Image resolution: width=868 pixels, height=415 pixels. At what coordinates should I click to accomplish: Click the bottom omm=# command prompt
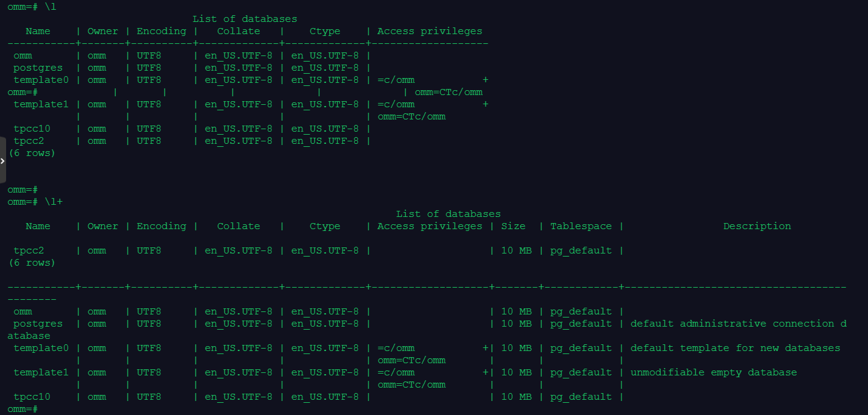point(23,409)
